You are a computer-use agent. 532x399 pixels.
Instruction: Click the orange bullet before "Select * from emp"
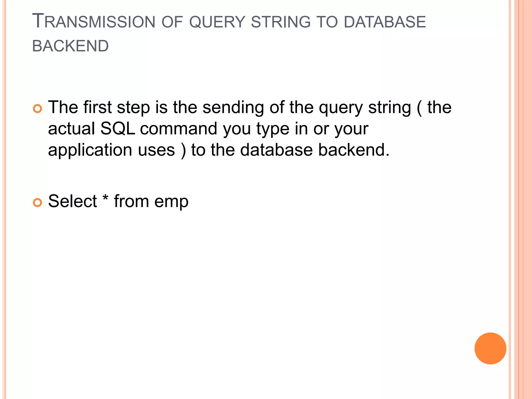click(x=38, y=202)
